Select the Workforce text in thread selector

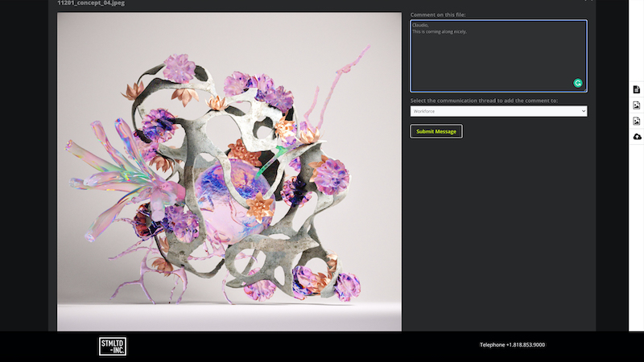click(424, 111)
